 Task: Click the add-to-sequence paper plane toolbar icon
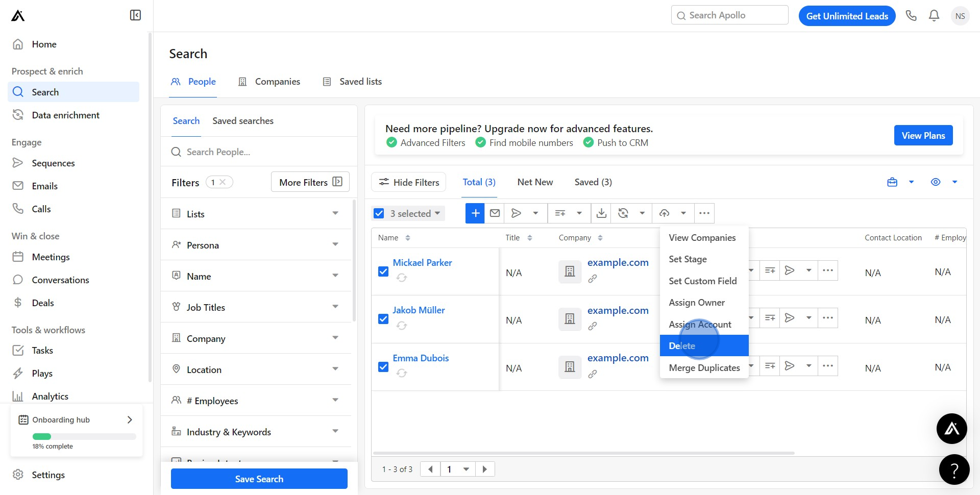point(517,213)
